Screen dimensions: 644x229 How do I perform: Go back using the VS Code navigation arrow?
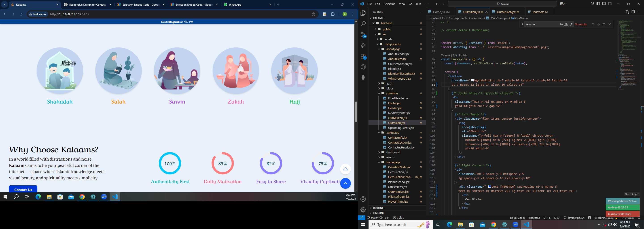click(437, 4)
